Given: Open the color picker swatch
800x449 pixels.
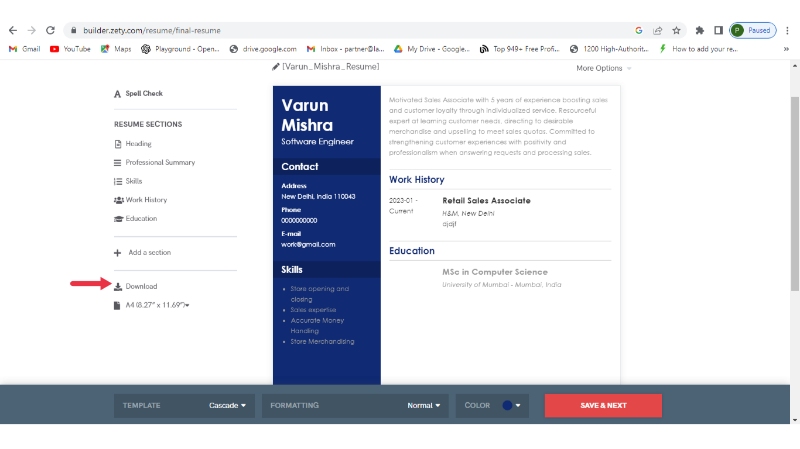Looking at the screenshot, I should (508, 405).
